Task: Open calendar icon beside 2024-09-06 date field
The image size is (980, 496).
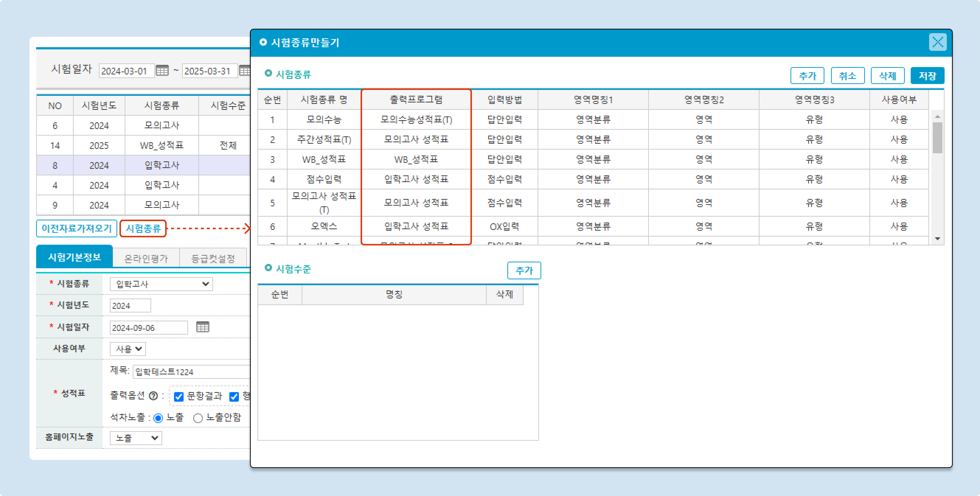Action: [x=202, y=327]
